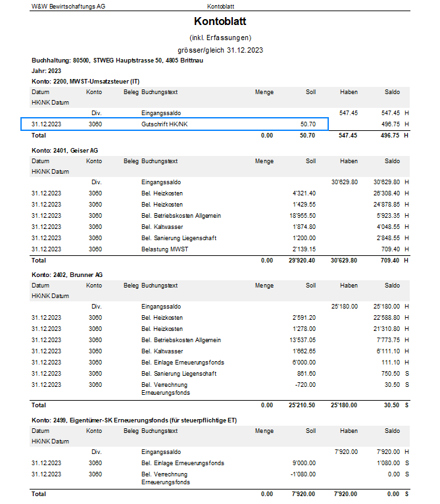Click negative Soll amount -1'080.00

tap(303, 474)
